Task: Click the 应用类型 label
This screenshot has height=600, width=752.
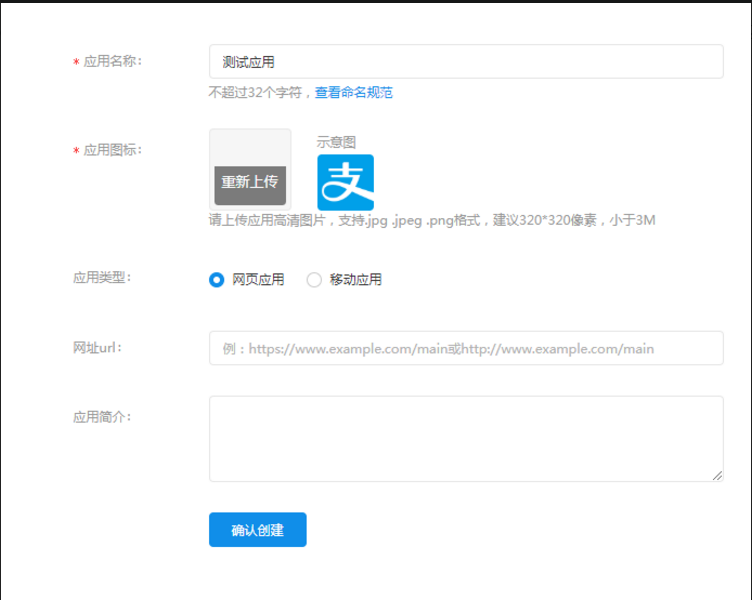Action: tap(102, 277)
